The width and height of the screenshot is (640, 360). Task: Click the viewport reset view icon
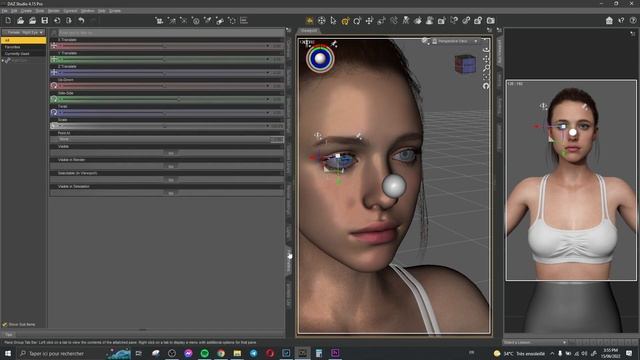[486, 86]
